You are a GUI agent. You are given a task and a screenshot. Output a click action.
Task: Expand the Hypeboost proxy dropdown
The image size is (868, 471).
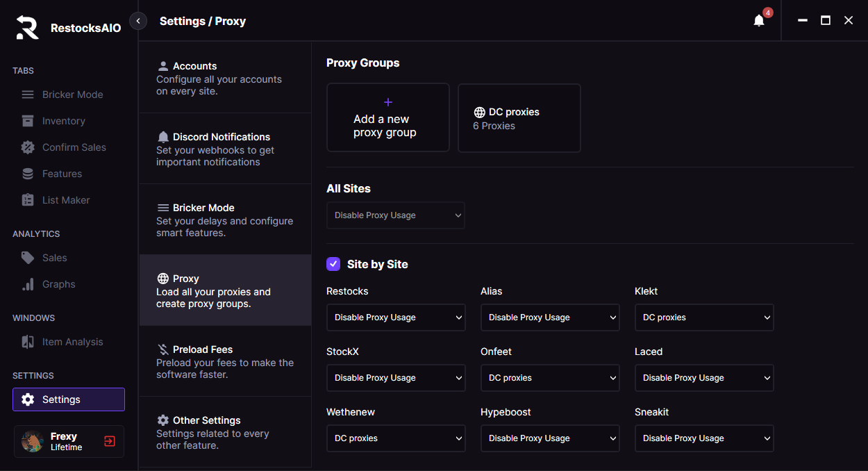click(x=550, y=438)
